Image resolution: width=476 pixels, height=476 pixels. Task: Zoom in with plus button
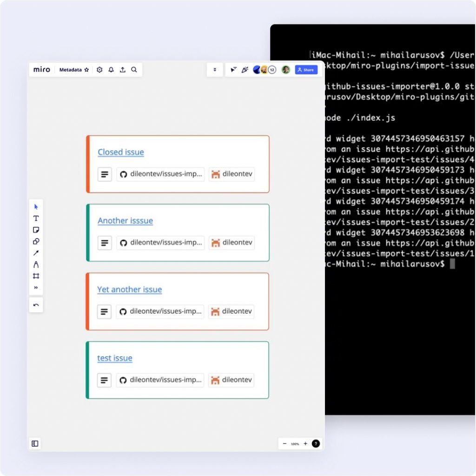305,443
